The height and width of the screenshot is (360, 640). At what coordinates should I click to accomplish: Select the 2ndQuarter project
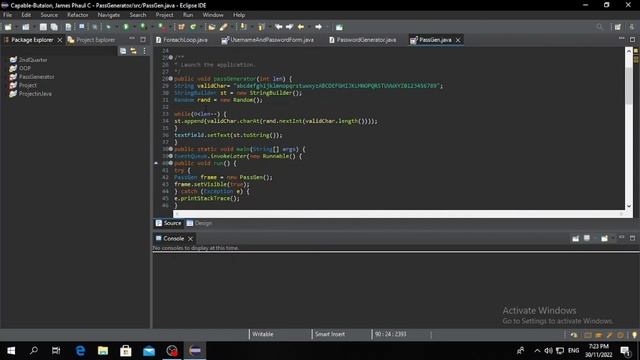click(x=29, y=60)
